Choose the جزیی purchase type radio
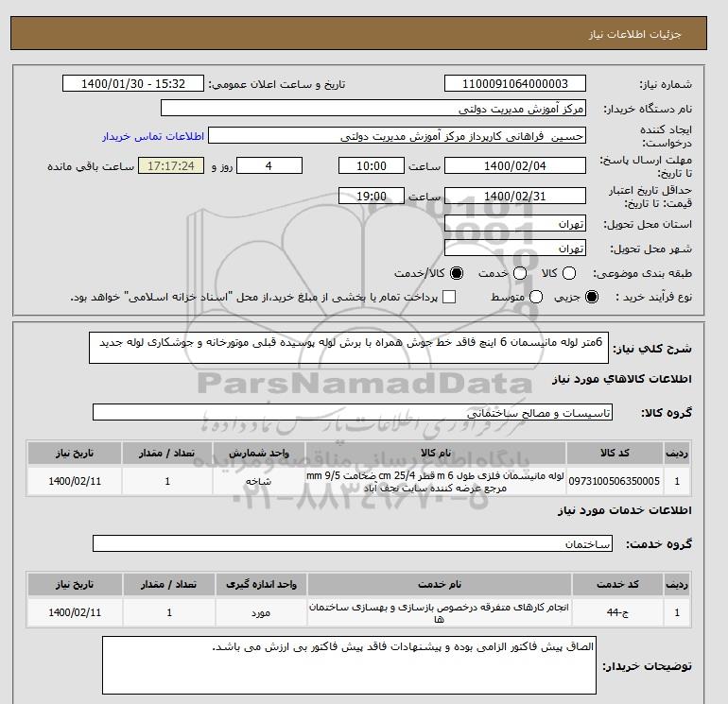The width and height of the screenshot is (728, 704). [x=592, y=297]
